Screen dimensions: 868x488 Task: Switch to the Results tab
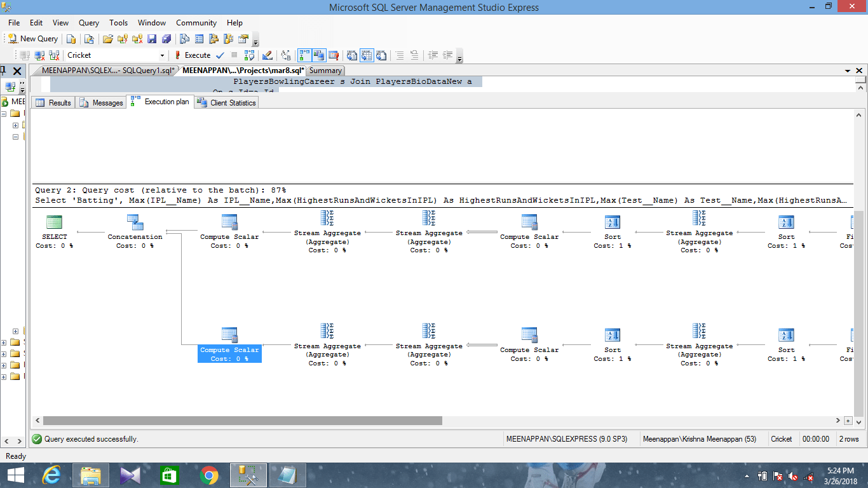click(53, 102)
